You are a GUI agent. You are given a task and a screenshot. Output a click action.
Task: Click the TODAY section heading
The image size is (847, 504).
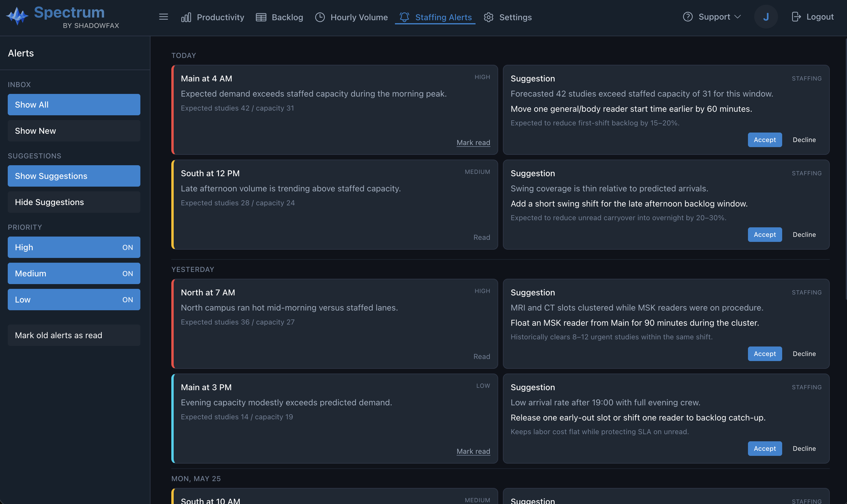click(x=183, y=55)
